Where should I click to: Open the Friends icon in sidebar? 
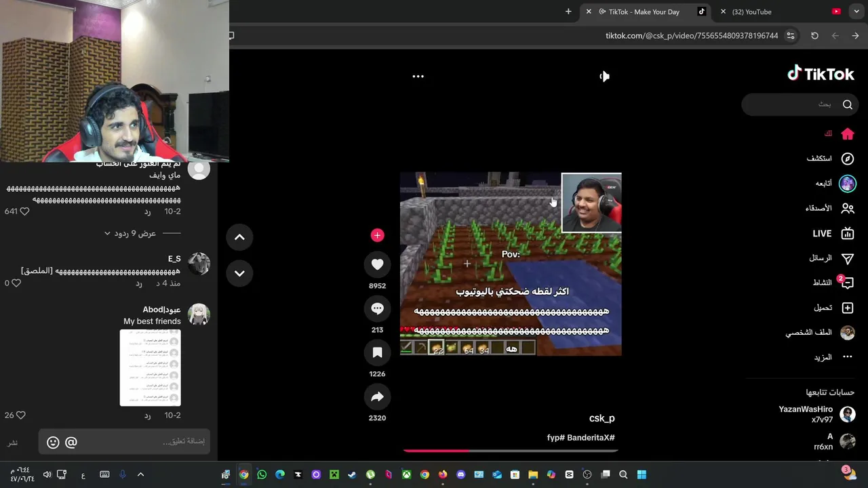pyautogui.click(x=847, y=208)
